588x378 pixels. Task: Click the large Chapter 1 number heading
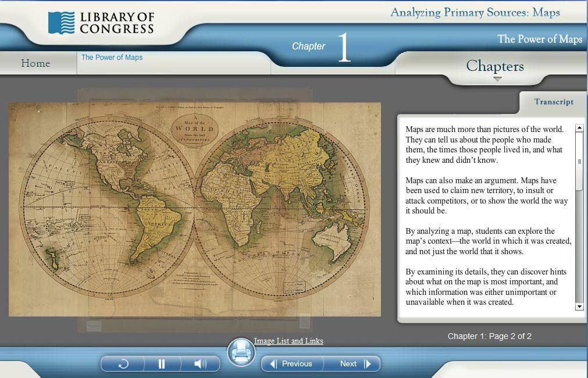pyautogui.click(x=344, y=47)
